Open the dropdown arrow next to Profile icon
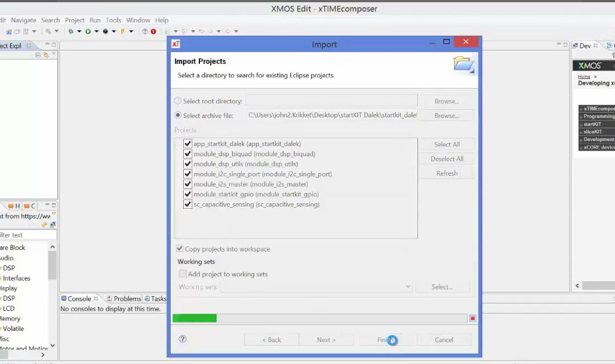This screenshot has width=615, height=364. (114, 31)
